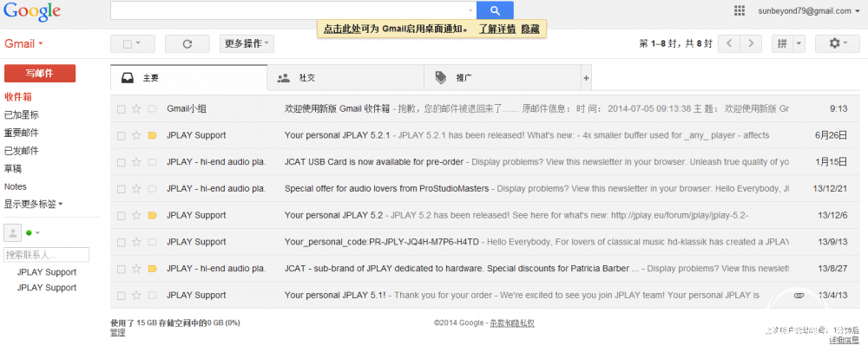868x352 pixels.
Task: Expand the account menu for sunbeyond79@gmail.com
Action: point(809,10)
